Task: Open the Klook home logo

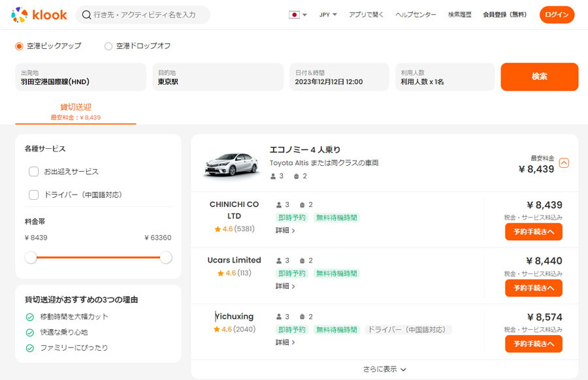Action: 39,14
